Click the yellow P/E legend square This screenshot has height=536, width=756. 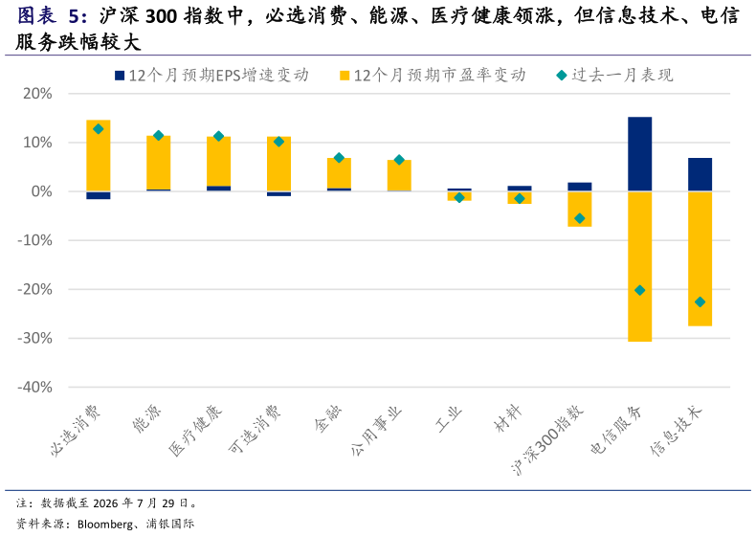pos(345,76)
